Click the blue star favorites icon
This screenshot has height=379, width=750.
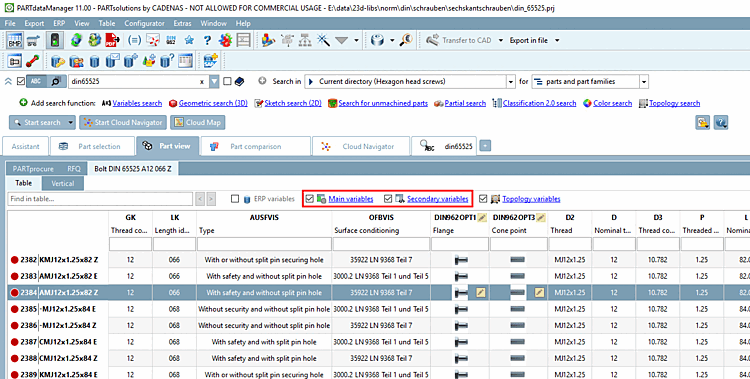(189, 40)
